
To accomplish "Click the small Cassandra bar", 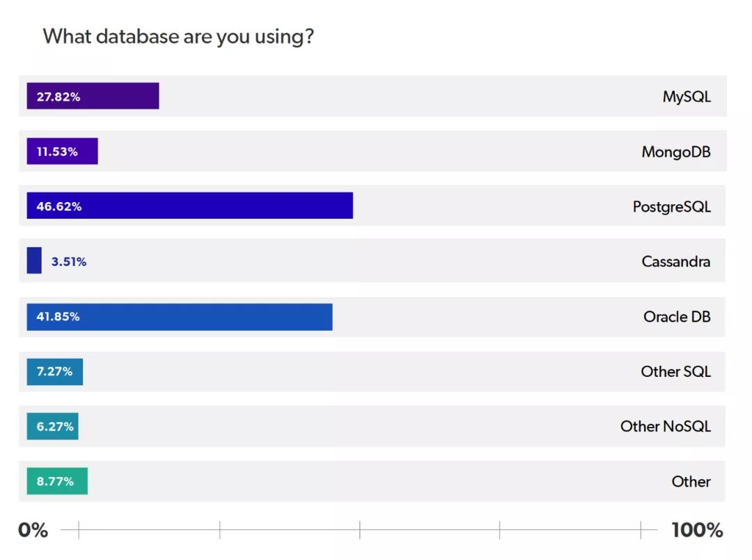I will (x=34, y=260).
